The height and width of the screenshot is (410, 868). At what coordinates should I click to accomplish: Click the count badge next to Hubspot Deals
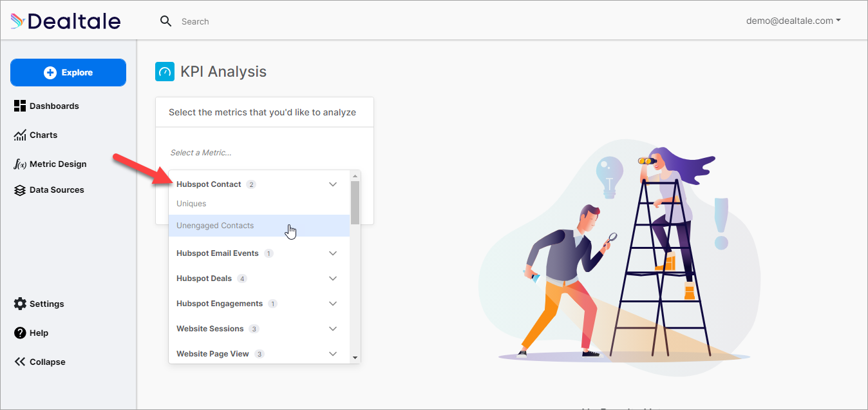click(242, 278)
